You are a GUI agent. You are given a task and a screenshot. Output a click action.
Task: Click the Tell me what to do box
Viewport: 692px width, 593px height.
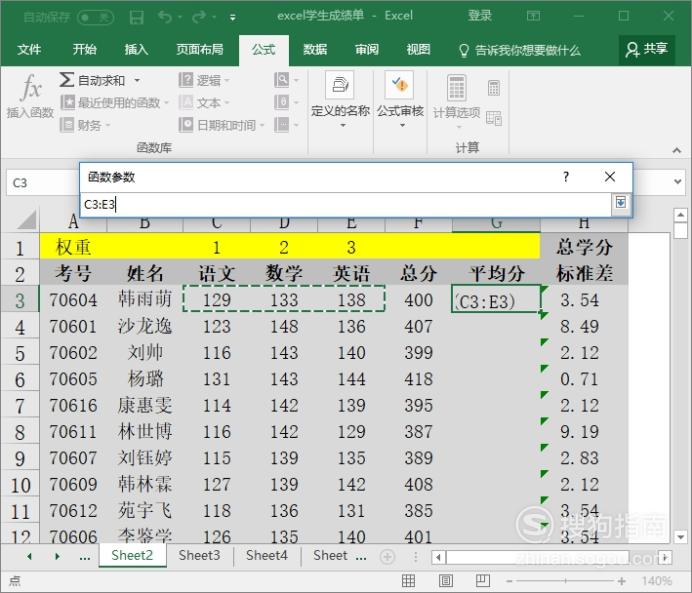pyautogui.click(x=521, y=50)
